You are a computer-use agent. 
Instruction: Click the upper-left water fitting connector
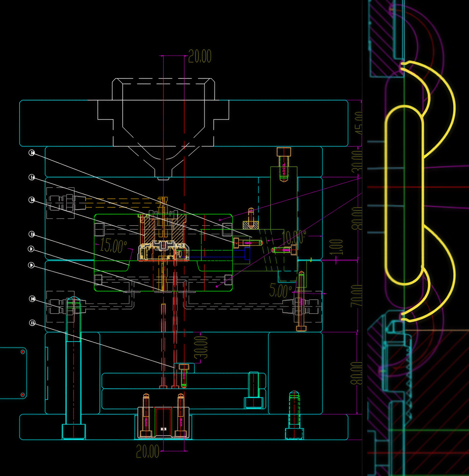click(x=67, y=203)
